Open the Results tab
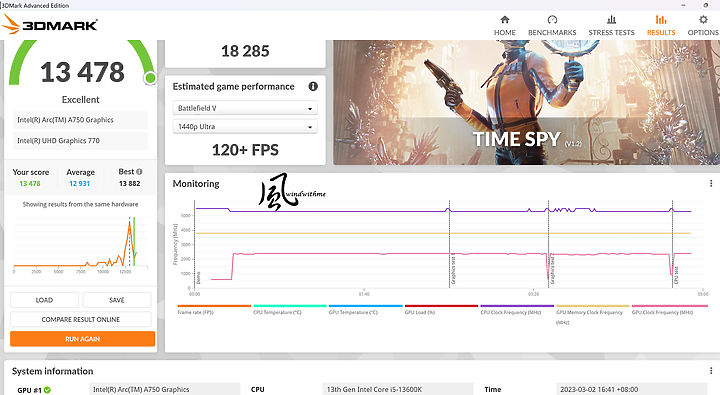Image resolution: width=720 pixels, height=395 pixels. pos(661,26)
